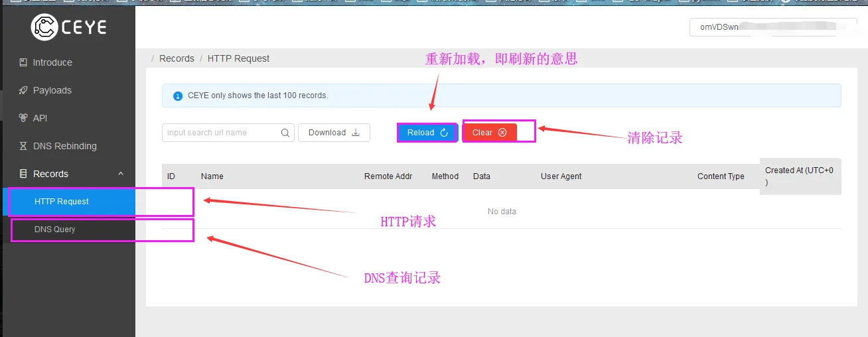Click the User Agent column header
This screenshot has width=868, height=337.
tap(561, 176)
